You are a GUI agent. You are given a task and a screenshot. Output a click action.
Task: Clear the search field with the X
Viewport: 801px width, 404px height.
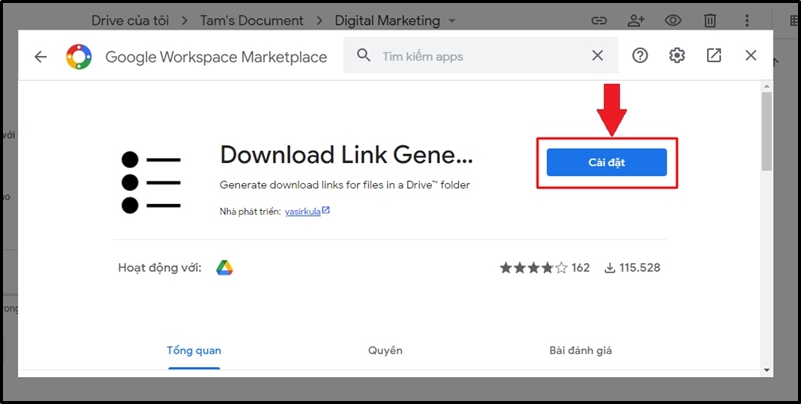click(597, 56)
